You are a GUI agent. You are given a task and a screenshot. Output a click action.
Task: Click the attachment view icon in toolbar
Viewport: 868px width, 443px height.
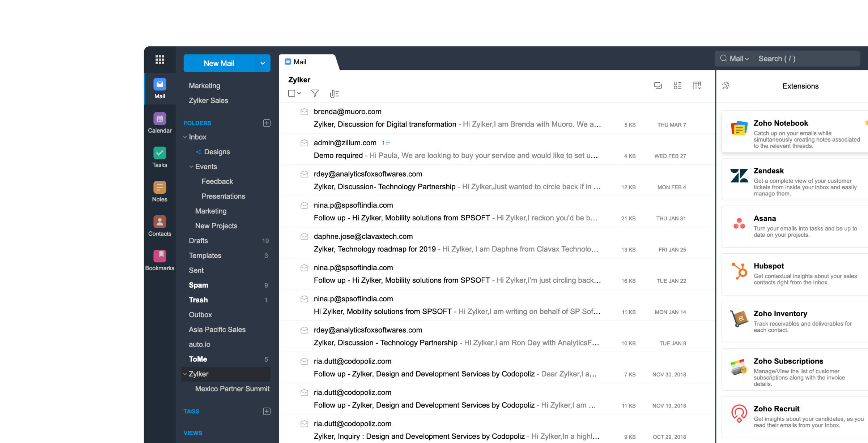[x=334, y=94]
